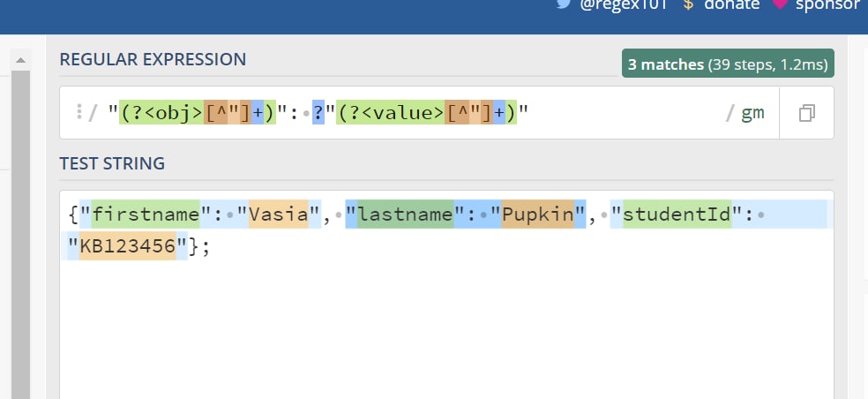Screen dimensions: 868x399
Task: Click the TEST STRING heading
Action: pos(112,163)
